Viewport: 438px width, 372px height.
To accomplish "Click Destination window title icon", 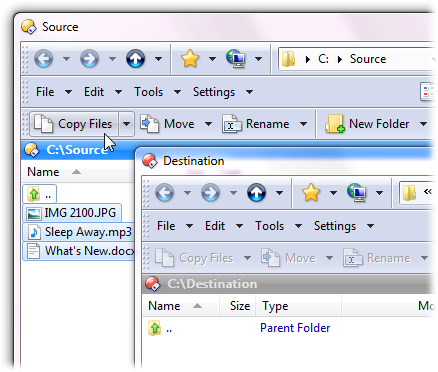I will click(x=150, y=161).
